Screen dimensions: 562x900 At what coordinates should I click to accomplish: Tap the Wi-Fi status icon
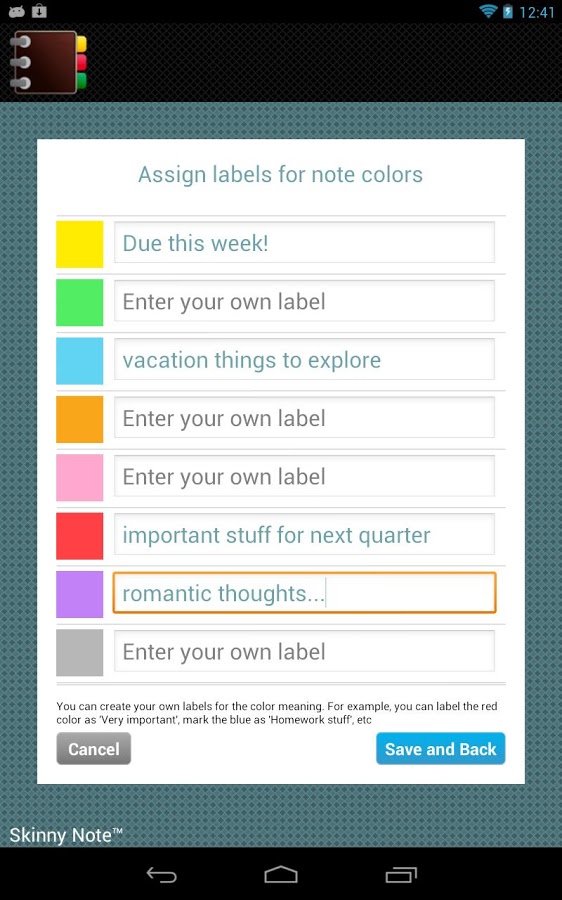pyautogui.click(x=488, y=11)
